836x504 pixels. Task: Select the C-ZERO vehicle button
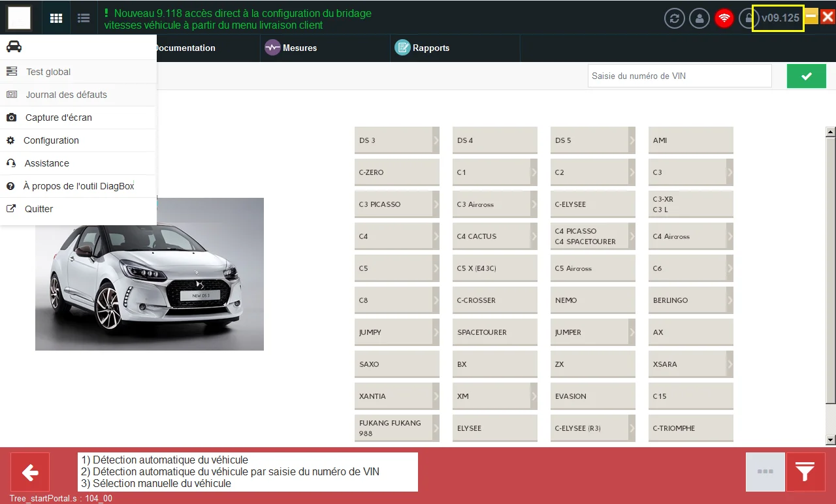[x=397, y=172]
